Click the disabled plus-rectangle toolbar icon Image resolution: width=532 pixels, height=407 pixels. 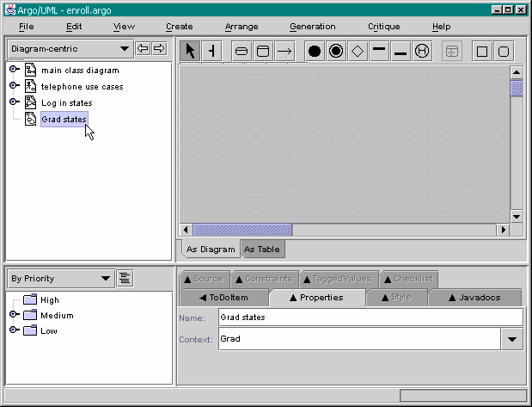coord(451,52)
